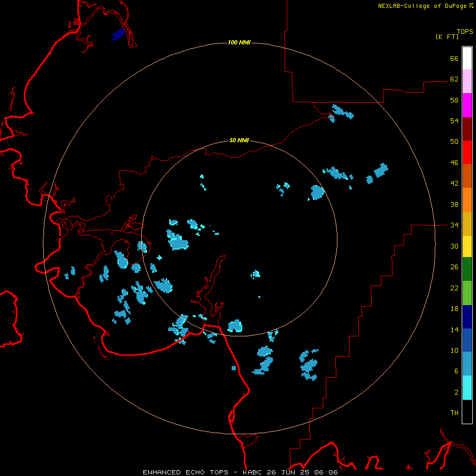This screenshot has width=476, height=476.
Task: Click the dark green legend swatch
Action: coord(467,269)
